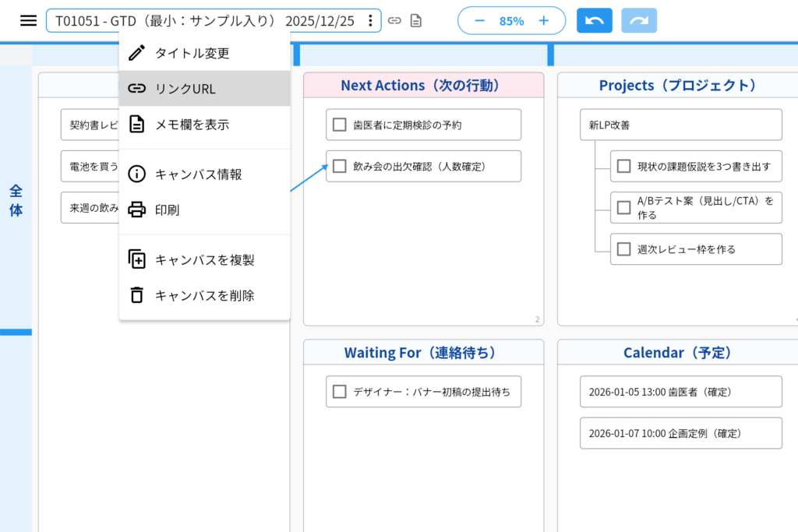Image resolution: width=798 pixels, height=532 pixels.
Task: Click the link icon beside the title
Action: pos(395,21)
